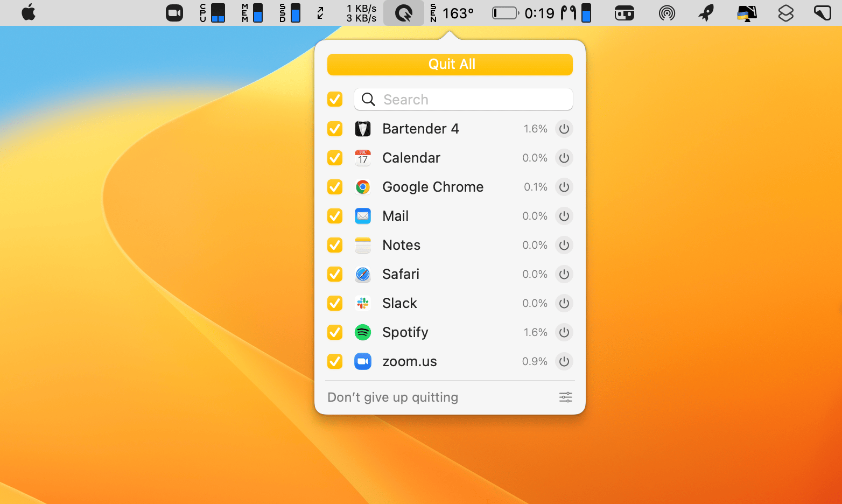Screen dimensions: 842x504
Task: Click the Safari app icon
Action: [363, 274]
